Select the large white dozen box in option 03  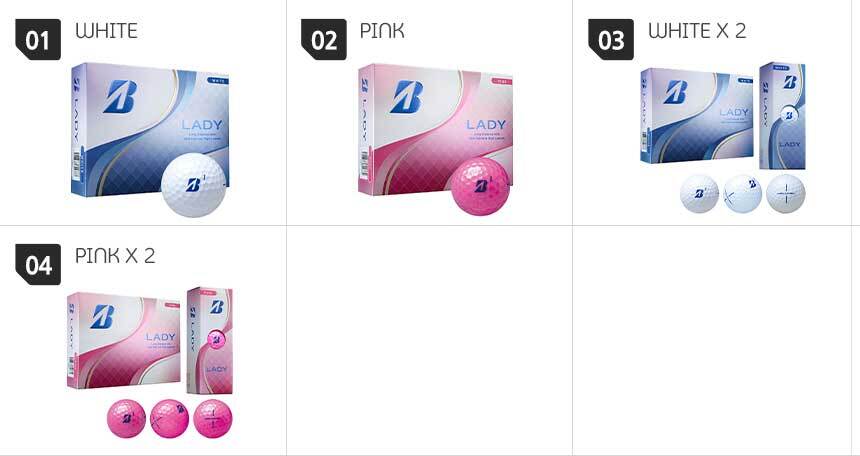(x=697, y=115)
